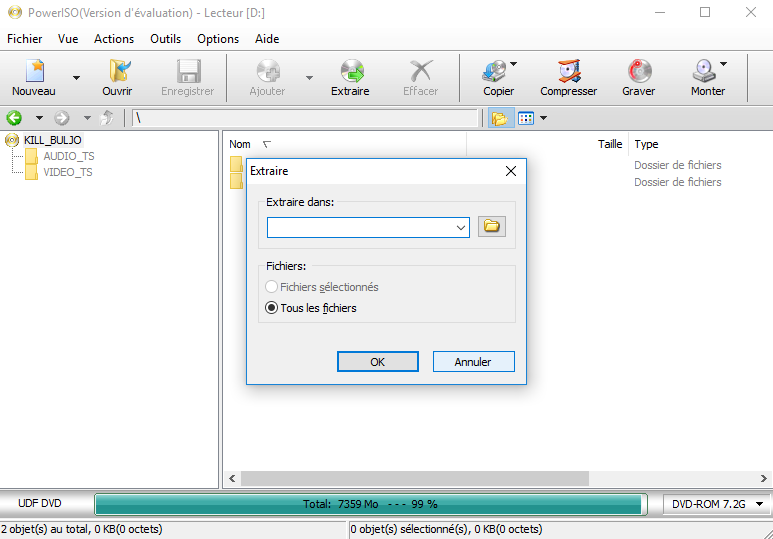Click the KILL_BULJO disc icon in tree
The image size is (773, 539).
(x=12, y=141)
